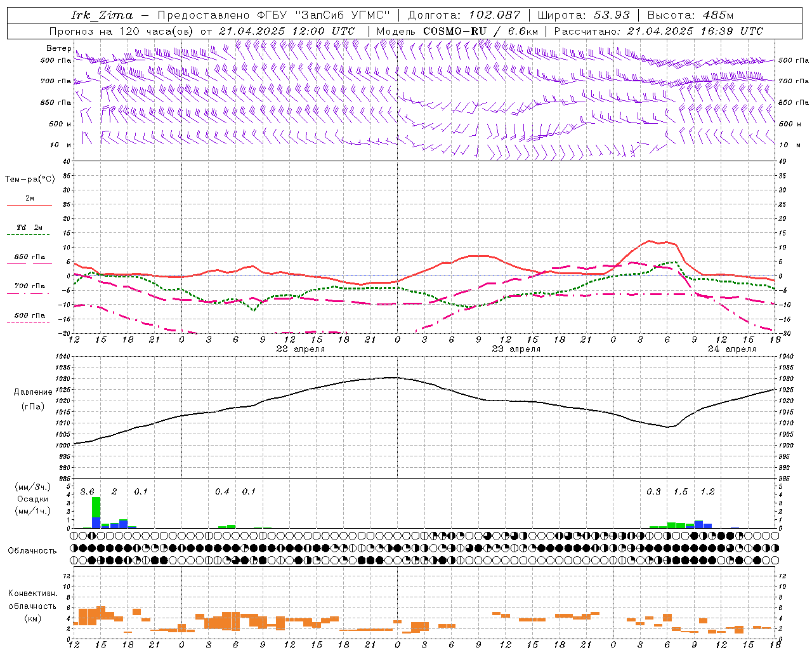Click 'Прогноз на 120 часа(ов)' forecast text

pos(122,31)
